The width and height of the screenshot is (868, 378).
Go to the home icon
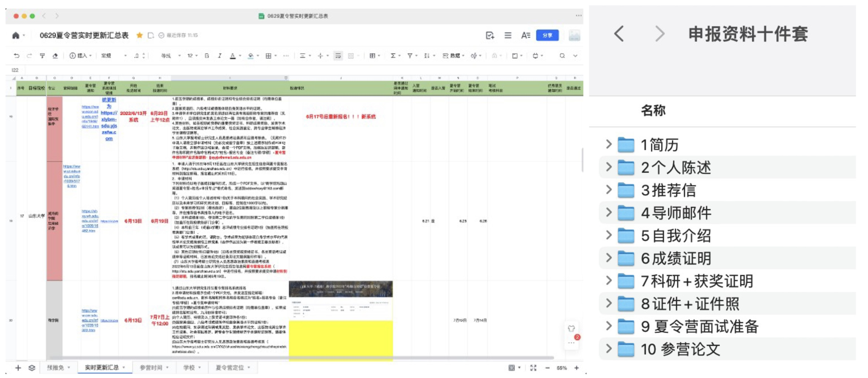(16, 35)
